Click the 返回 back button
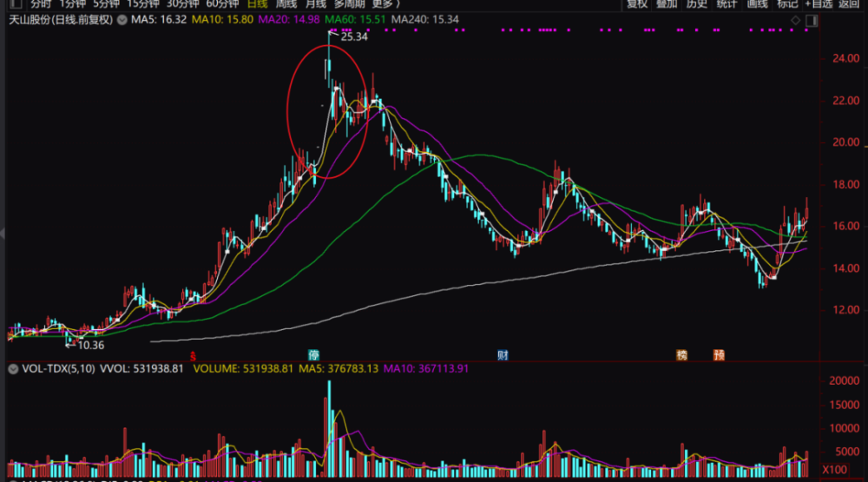868x482 pixels. (849, 3)
